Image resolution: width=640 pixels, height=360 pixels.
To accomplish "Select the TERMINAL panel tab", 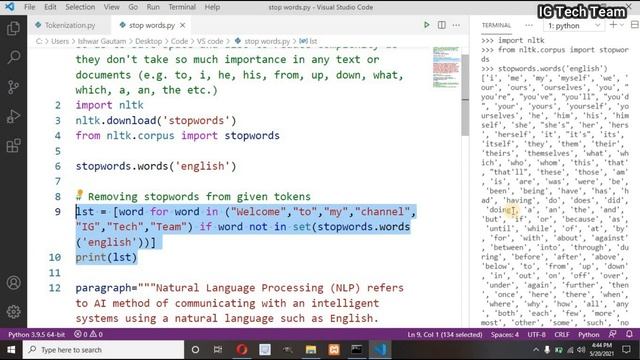I will pos(496,25).
